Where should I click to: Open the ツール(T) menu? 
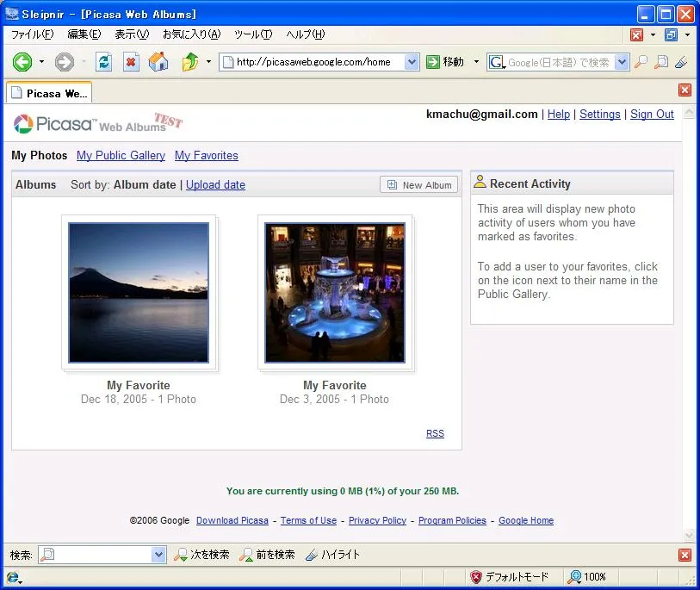pos(252,34)
